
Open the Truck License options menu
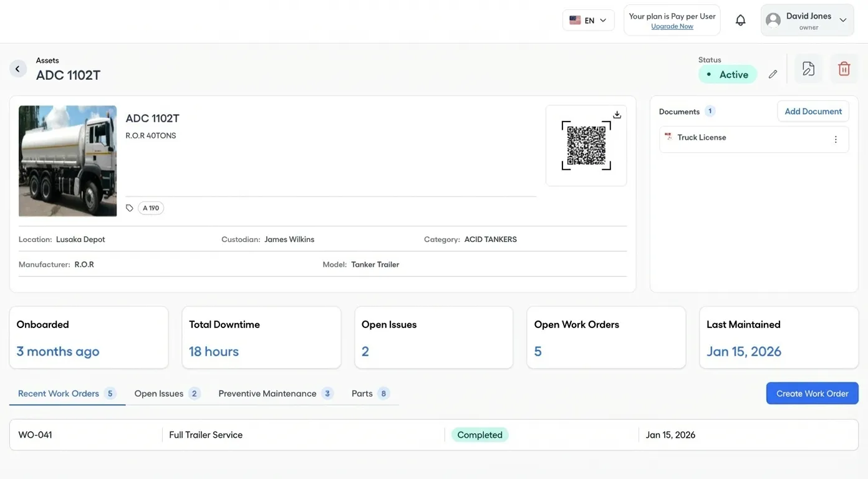click(x=836, y=139)
